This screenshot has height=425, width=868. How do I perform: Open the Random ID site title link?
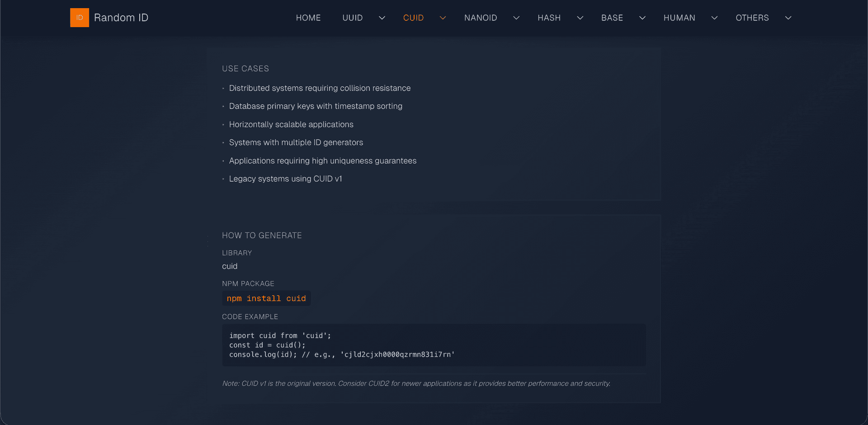click(x=121, y=18)
